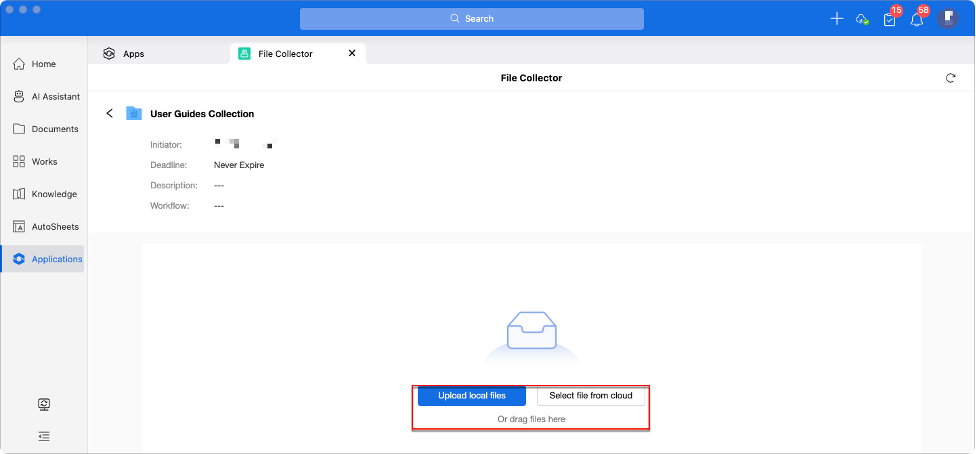Click the Upload local files button
This screenshot has height=454, width=976.
(471, 396)
